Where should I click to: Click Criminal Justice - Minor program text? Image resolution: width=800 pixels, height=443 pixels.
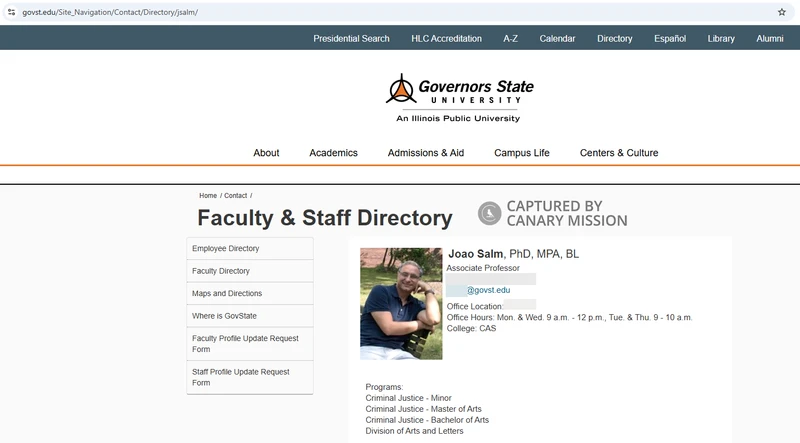(408, 398)
